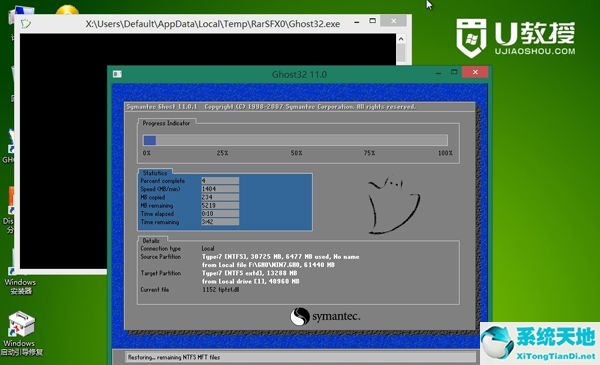The width and height of the screenshot is (600, 365).
Task: Click the 'Time elapsed' label
Action: click(157, 214)
